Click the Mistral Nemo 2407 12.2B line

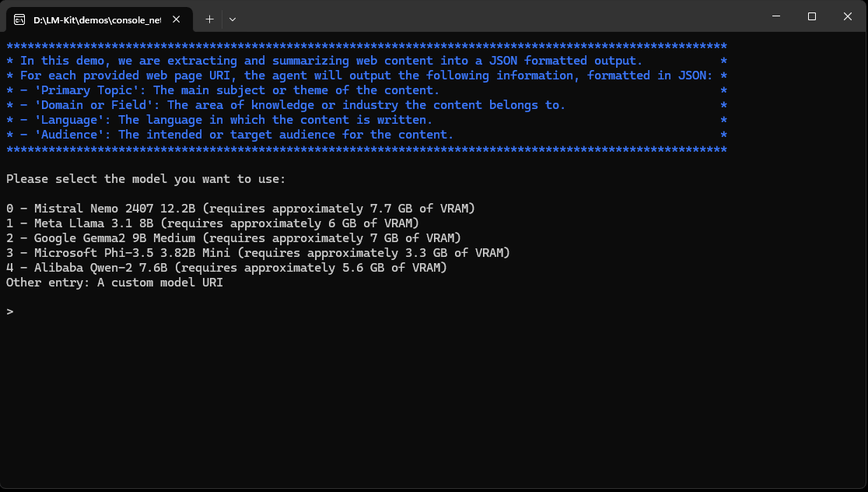click(x=240, y=209)
